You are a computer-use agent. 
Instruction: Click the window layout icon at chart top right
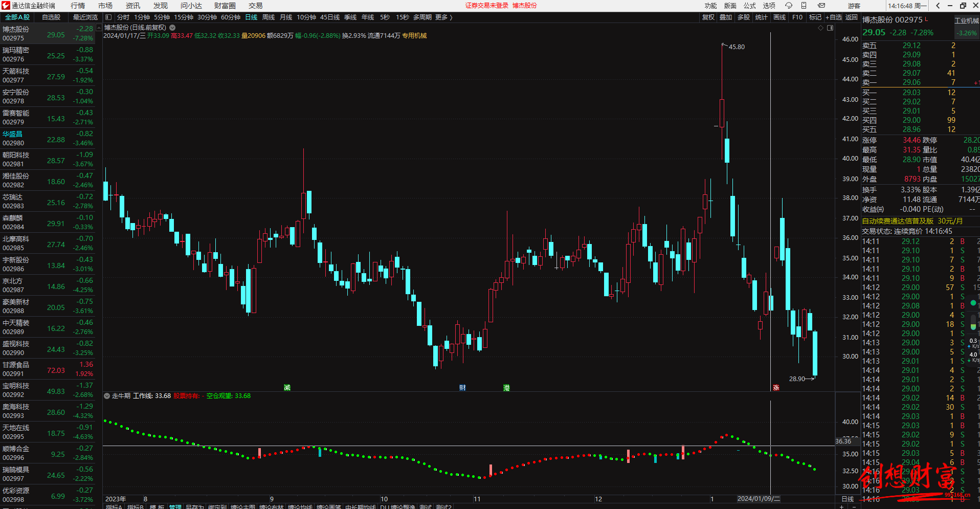(x=830, y=28)
